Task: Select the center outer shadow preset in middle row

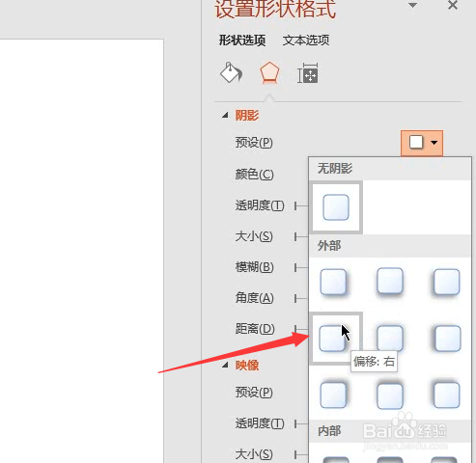Action: (390, 339)
